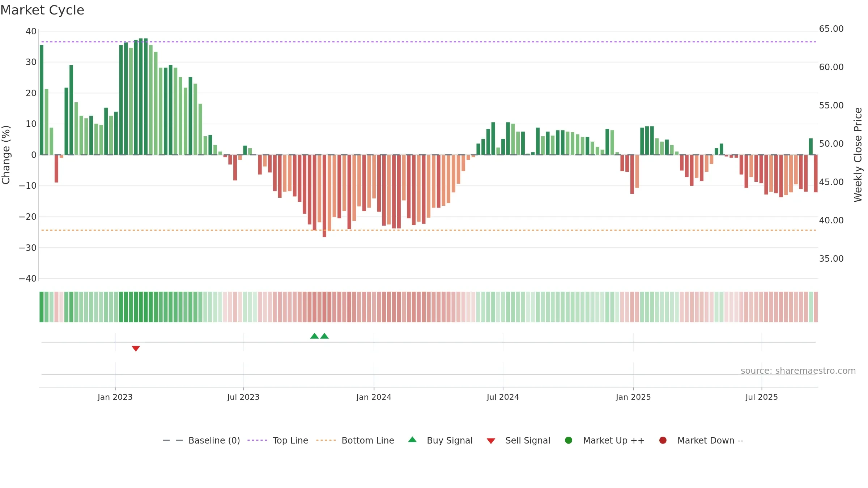Click the Jul 2024 x-axis label
868x488 pixels.
(503, 397)
